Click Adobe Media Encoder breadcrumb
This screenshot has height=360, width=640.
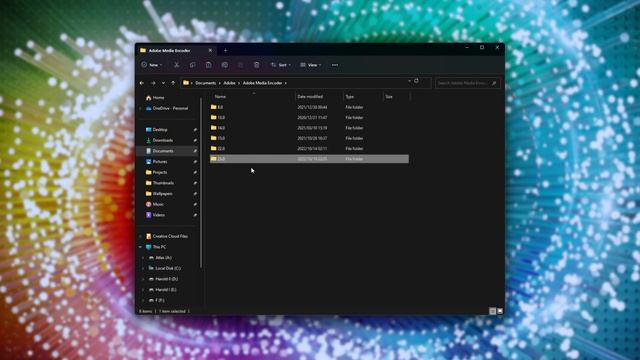pyautogui.click(x=262, y=83)
